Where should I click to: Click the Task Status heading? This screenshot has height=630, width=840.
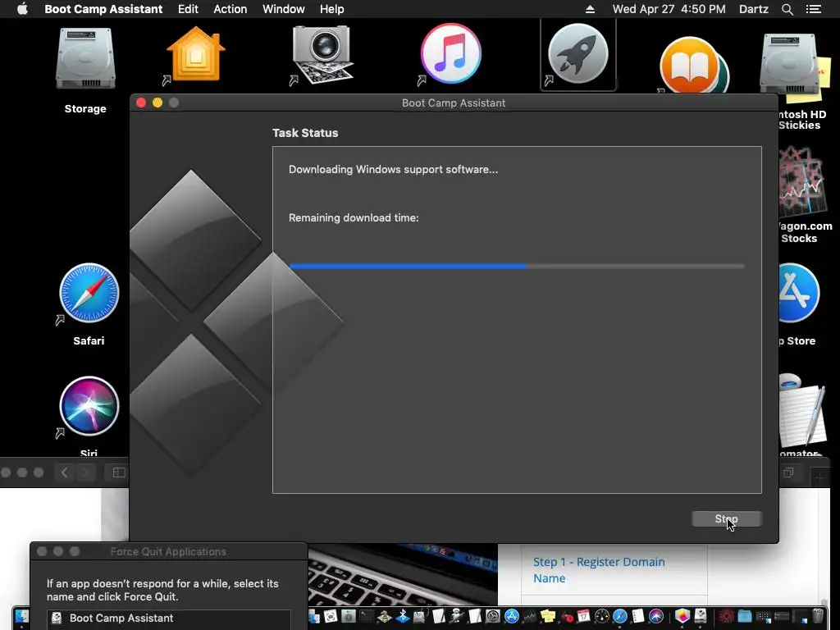[305, 133]
